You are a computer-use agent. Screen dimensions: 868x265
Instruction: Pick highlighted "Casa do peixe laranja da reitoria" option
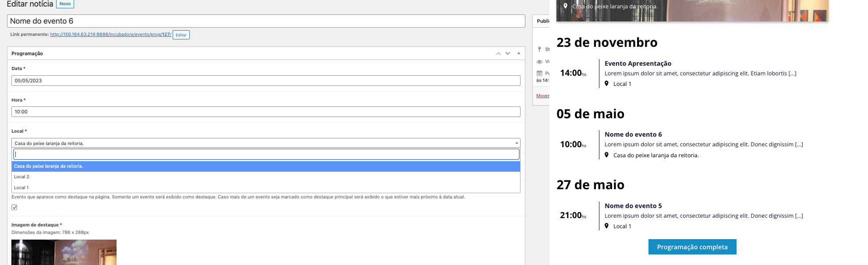[x=48, y=166]
